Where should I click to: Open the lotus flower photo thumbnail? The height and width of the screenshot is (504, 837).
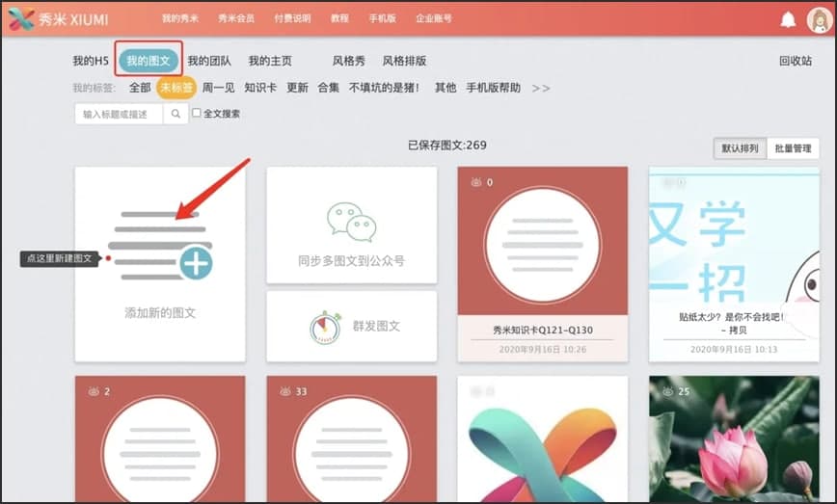click(x=734, y=438)
